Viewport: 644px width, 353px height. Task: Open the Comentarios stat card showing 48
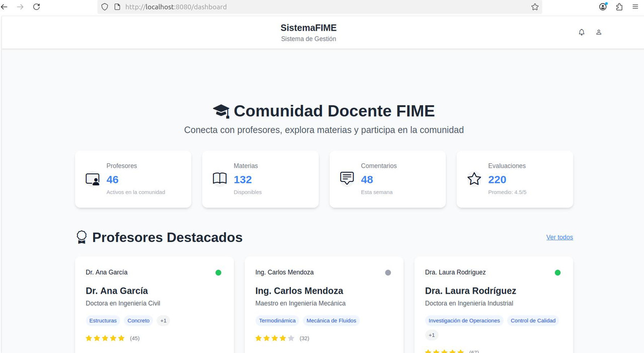[387, 179]
